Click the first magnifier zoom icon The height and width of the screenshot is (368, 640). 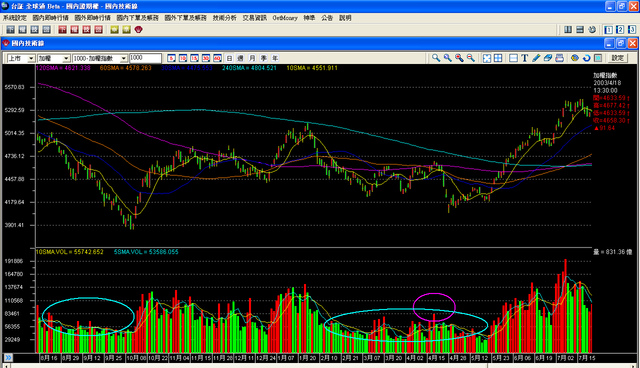click(436, 58)
